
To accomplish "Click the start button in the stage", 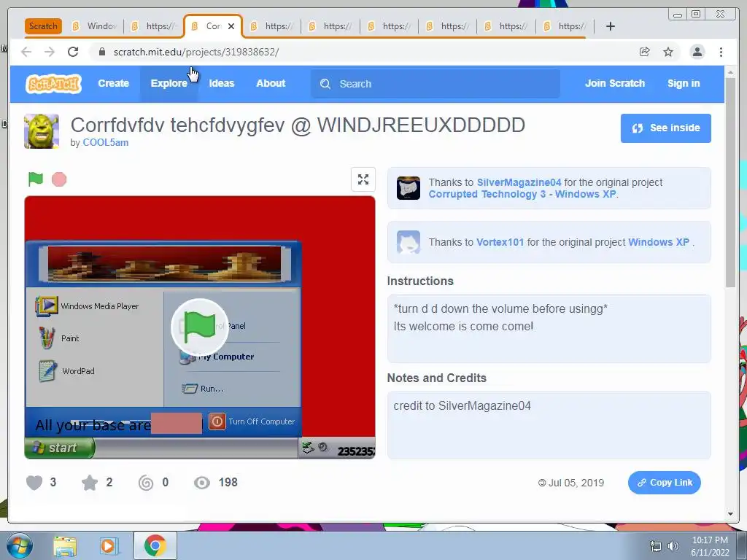I will coord(60,448).
